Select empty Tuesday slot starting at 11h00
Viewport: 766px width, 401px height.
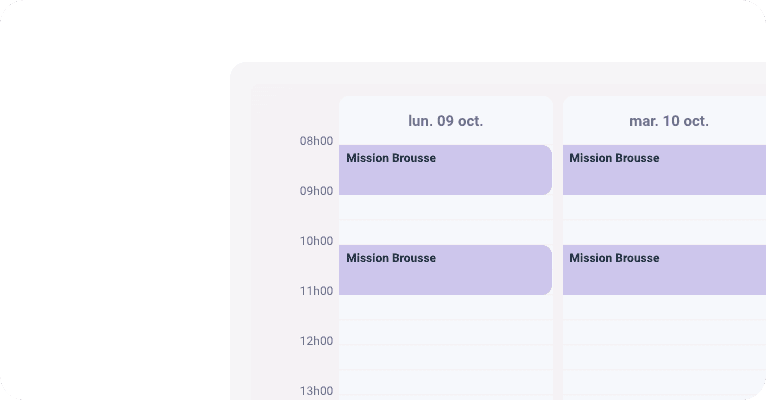[x=664, y=308]
